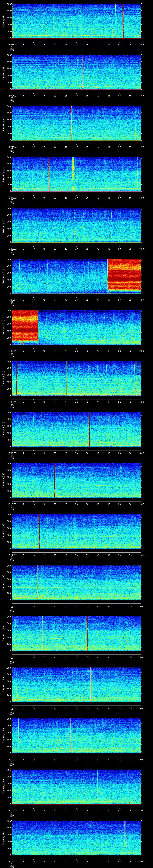The height and width of the screenshot is (868, 153).
Task: Click the 8:06:00 start time label
Action: 12,300
